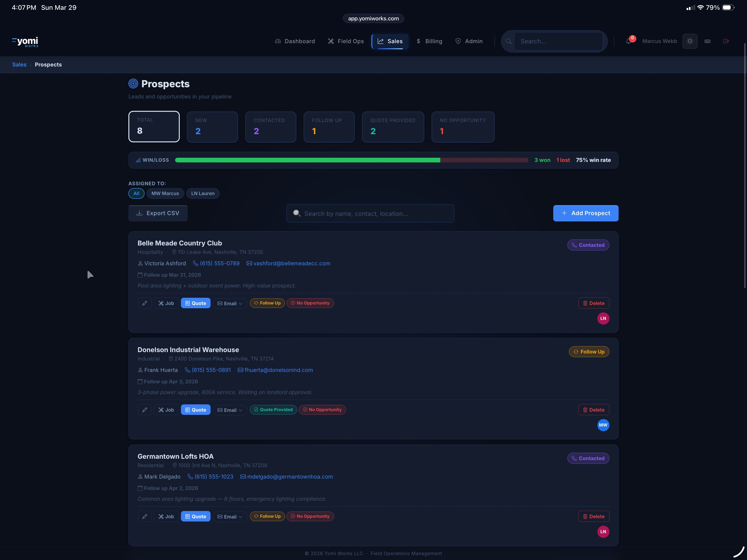747x560 pixels.
Task: Click the red logout icon
Action: tap(726, 41)
